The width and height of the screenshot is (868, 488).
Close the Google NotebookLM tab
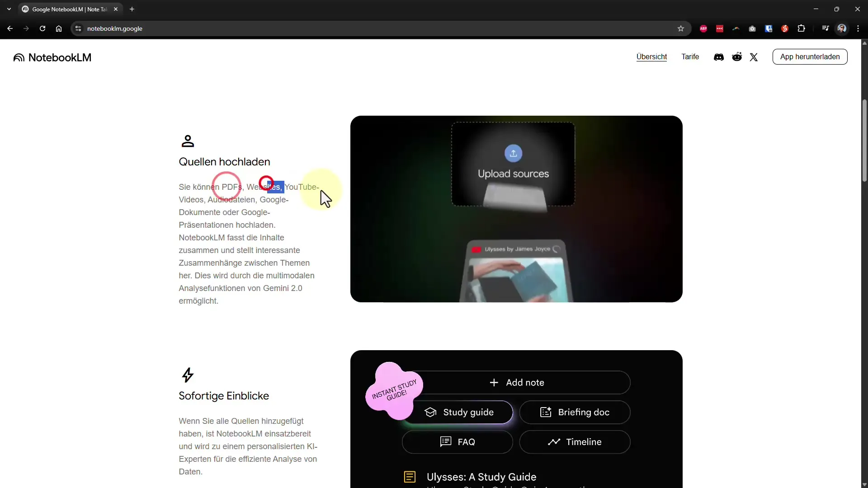pos(116,9)
